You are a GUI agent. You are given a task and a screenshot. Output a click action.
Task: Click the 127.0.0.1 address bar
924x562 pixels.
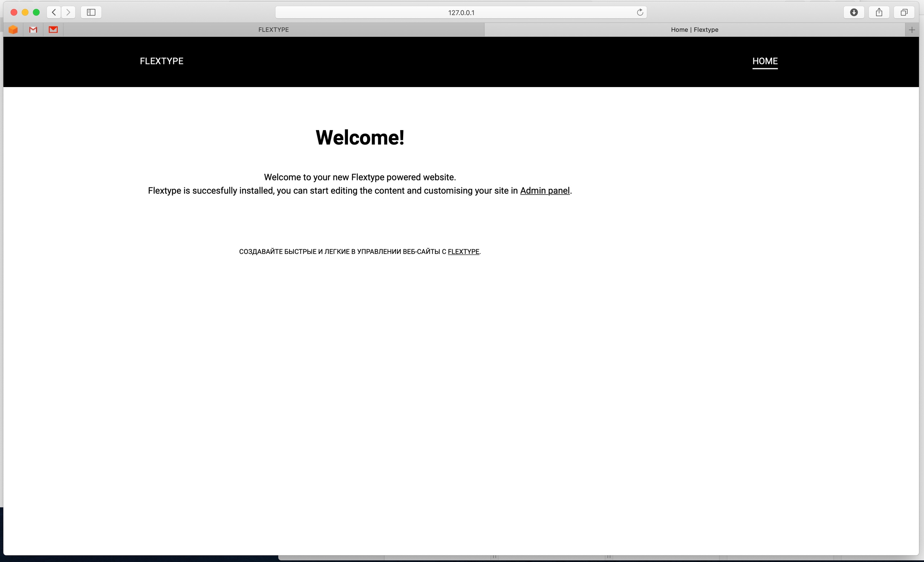[x=461, y=12]
